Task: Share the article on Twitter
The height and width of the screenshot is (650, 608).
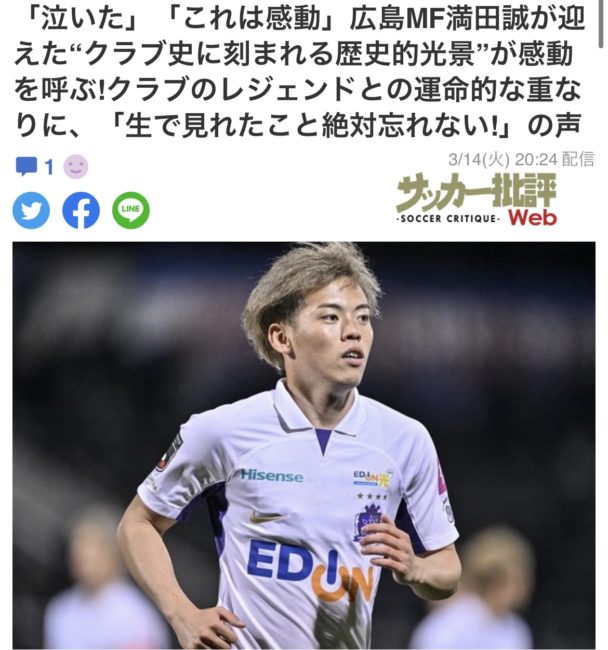Action: click(x=31, y=210)
